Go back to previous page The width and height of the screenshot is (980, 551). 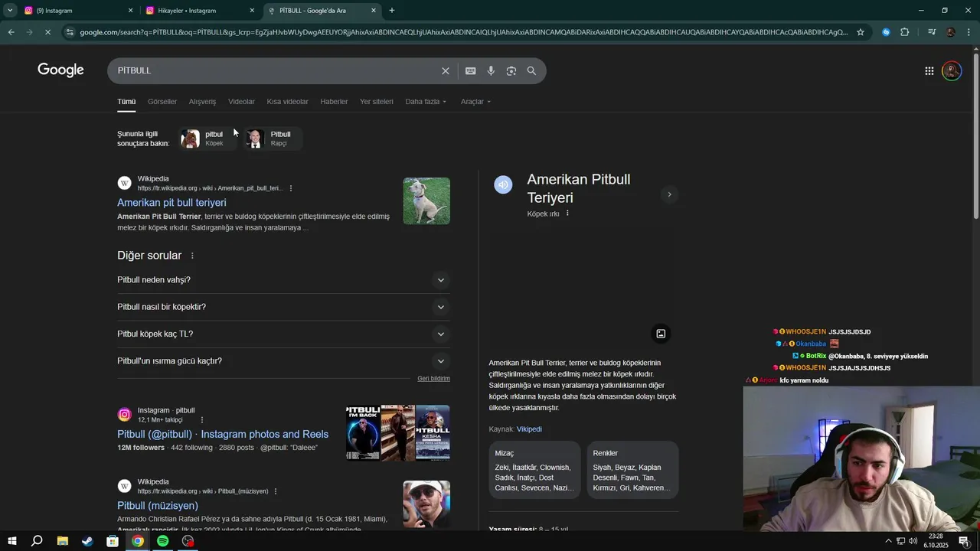(11, 32)
